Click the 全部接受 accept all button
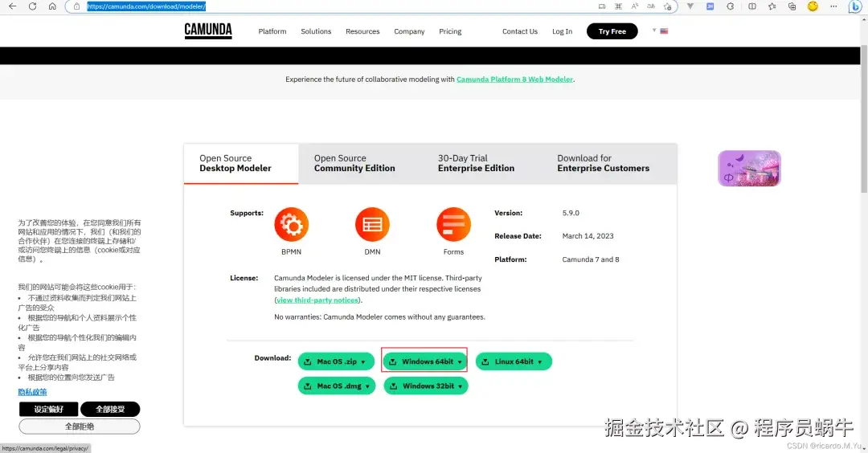The width and height of the screenshot is (868, 453). (110, 410)
